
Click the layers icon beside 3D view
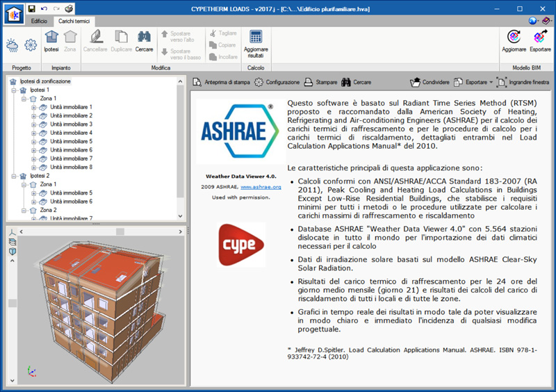[13, 242]
